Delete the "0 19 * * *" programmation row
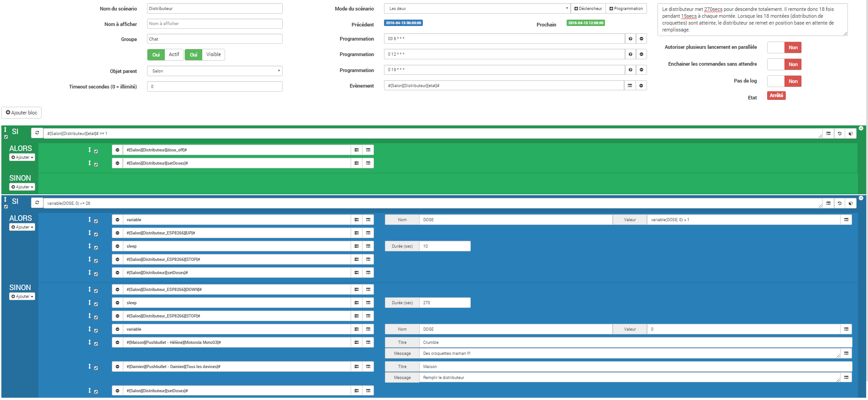The image size is (868, 400). [x=641, y=70]
